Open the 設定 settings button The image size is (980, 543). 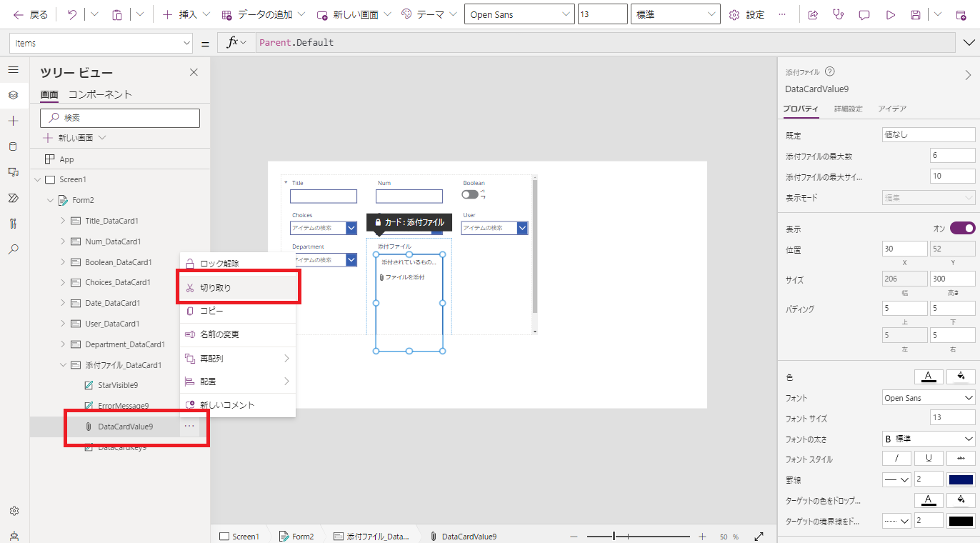tap(746, 14)
